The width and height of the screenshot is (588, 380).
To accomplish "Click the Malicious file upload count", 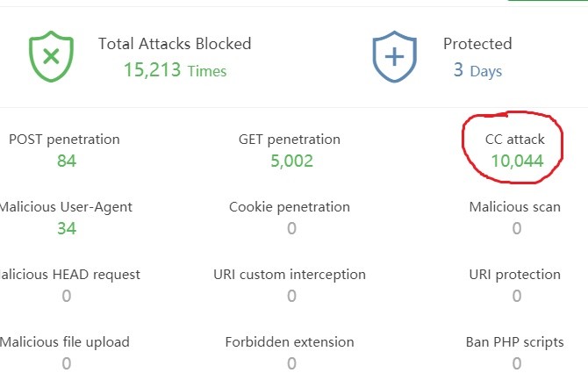I will click(66, 363).
